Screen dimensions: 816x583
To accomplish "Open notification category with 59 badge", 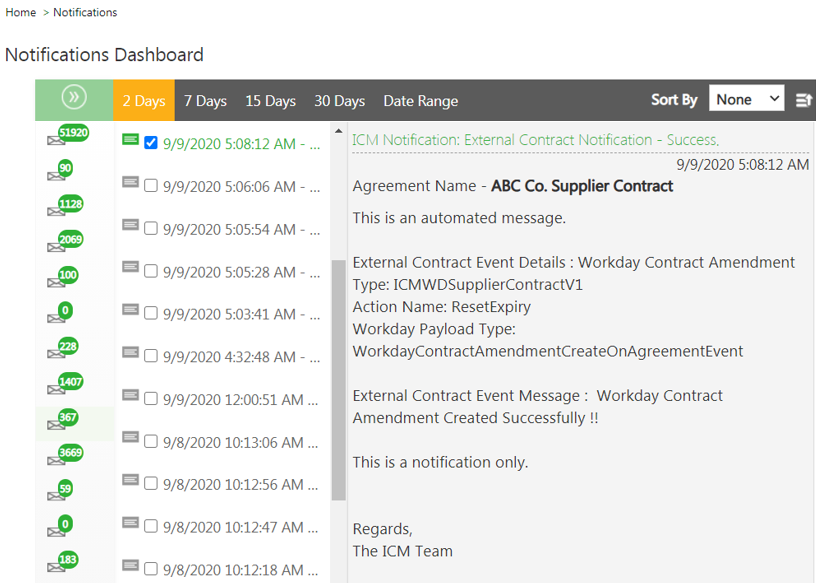I will [60, 491].
